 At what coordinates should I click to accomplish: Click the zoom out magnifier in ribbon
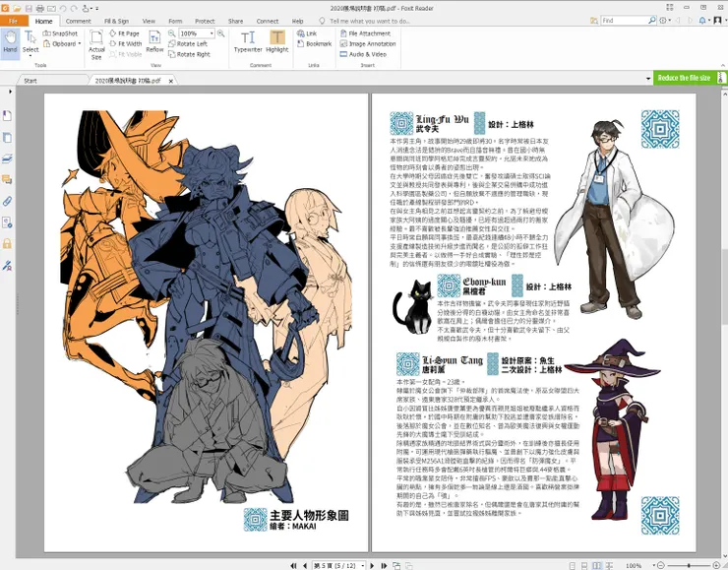[x=172, y=33]
